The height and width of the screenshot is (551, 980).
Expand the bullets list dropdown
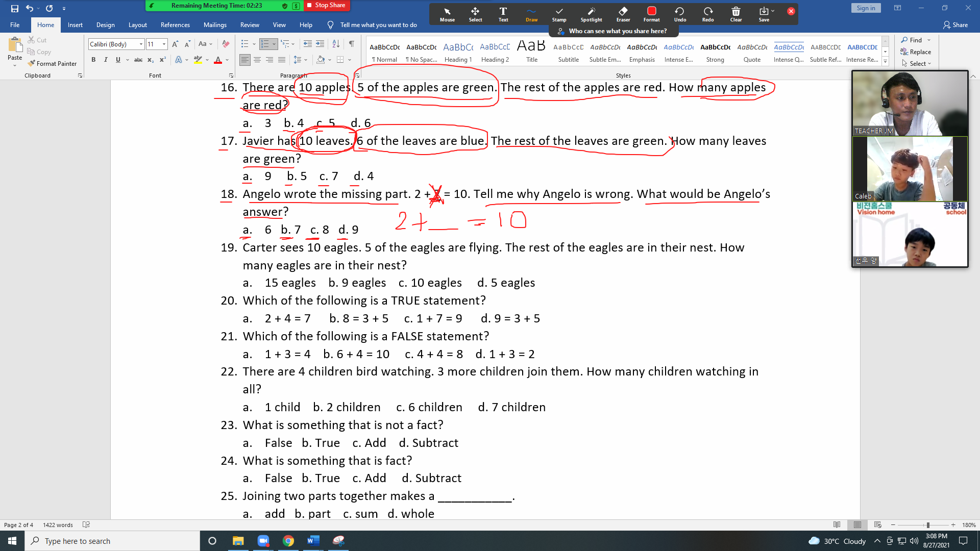[x=254, y=44]
